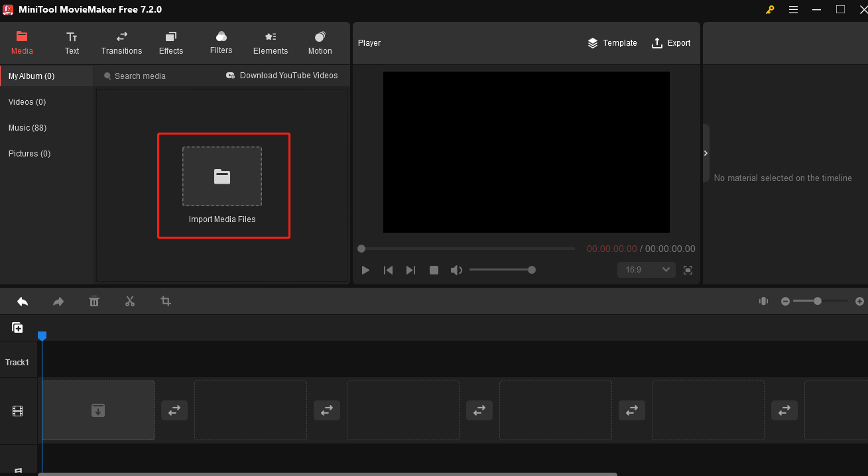Click the fifth transition slot icon
The image size is (868, 476).
click(784, 410)
